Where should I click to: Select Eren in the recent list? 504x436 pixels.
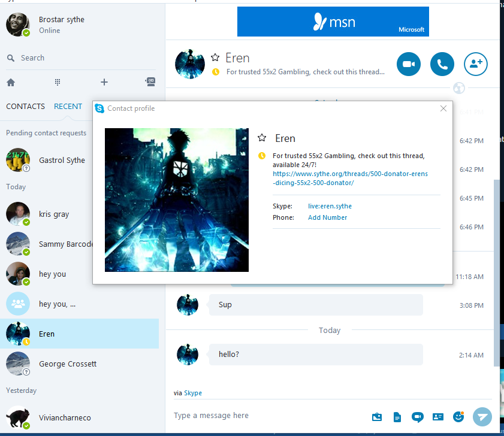pos(79,334)
